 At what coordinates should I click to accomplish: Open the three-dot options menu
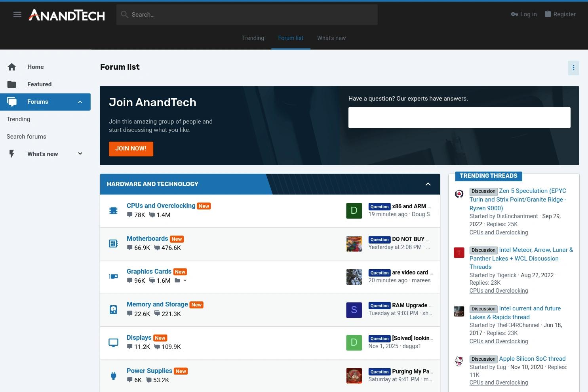coord(573,68)
